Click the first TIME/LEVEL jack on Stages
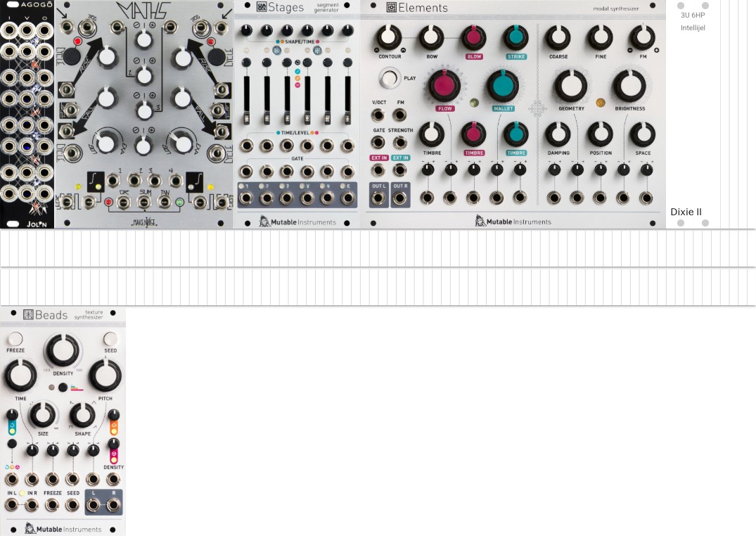 click(246, 145)
